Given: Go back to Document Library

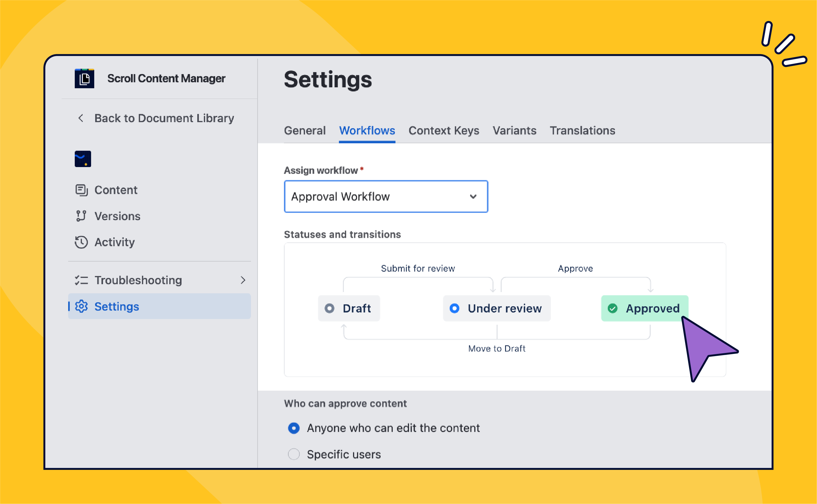Looking at the screenshot, I should point(164,118).
